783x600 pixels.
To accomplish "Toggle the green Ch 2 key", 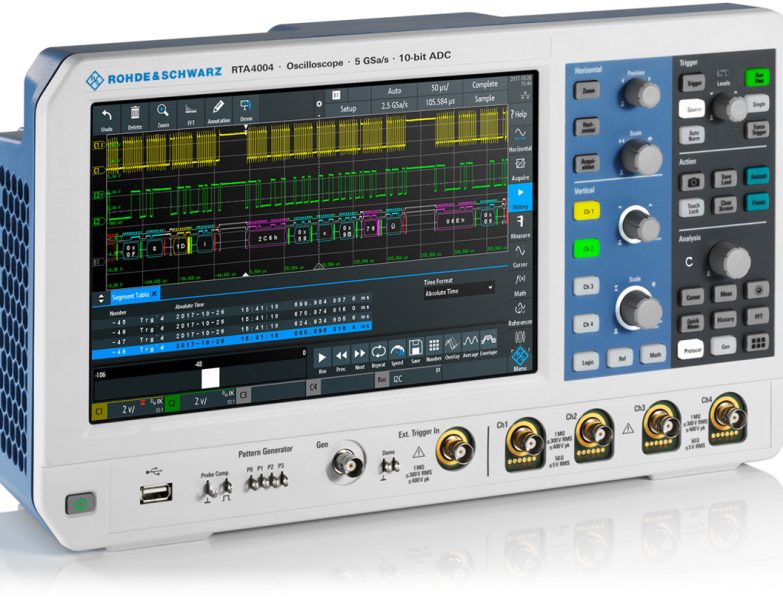I will tap(587, 249).
